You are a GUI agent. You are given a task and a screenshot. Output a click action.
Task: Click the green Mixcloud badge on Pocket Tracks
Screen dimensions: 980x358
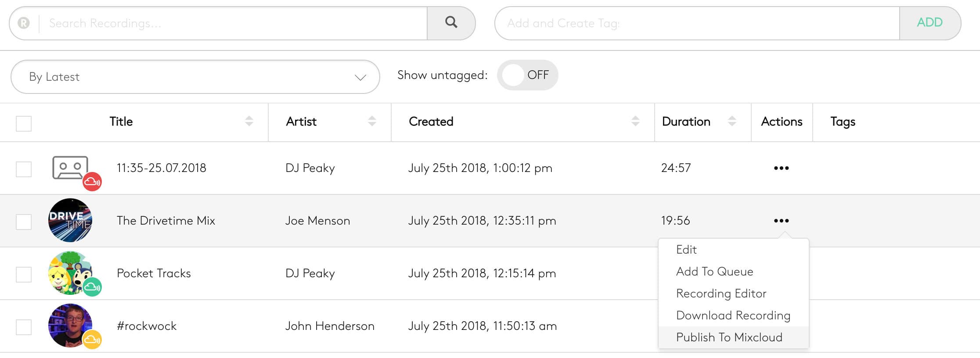pos(92,287)
